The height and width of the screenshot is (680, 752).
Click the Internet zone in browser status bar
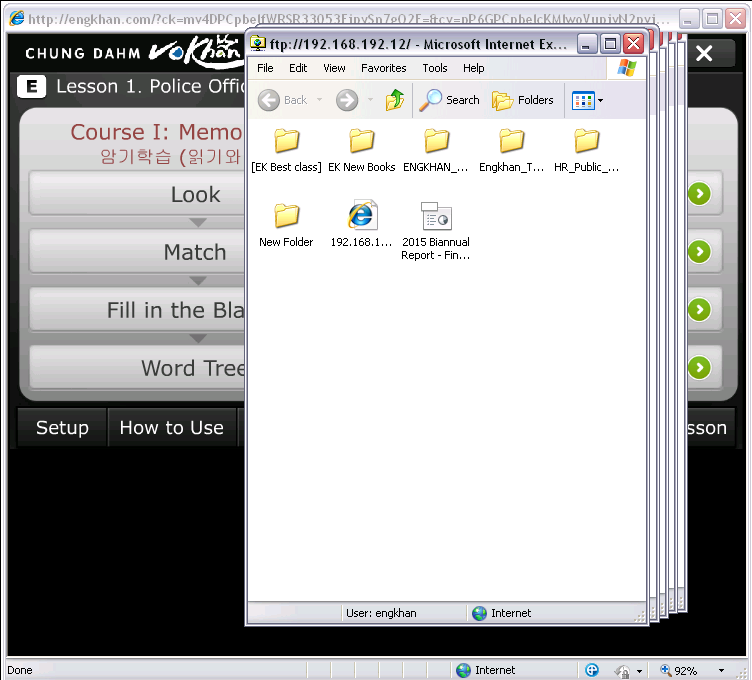coord(485,670)
